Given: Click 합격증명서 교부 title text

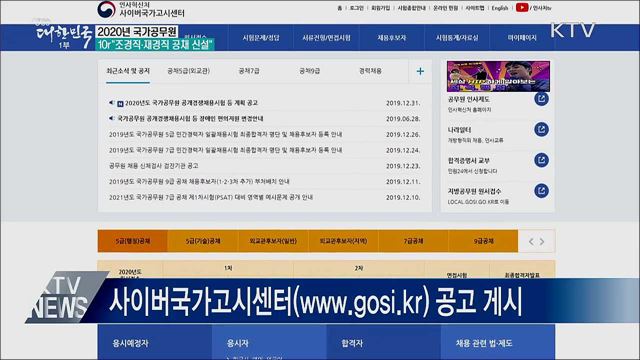Looking at the screenshot, I should (x=468, y=160).
